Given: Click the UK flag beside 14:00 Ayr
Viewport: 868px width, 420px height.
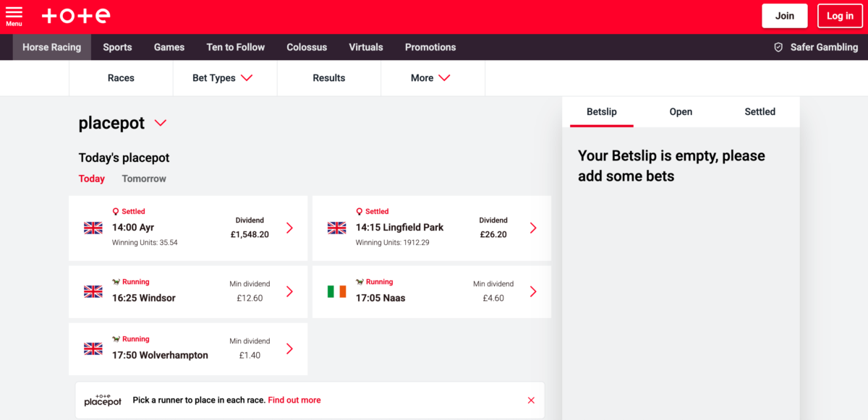Looking at the screenshot, I should (x=93, y=228).
